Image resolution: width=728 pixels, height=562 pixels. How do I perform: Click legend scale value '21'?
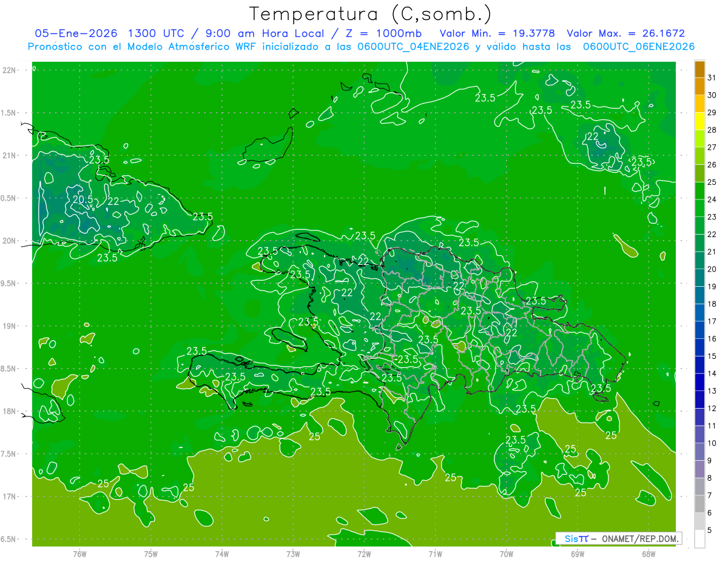pos(712,252)
